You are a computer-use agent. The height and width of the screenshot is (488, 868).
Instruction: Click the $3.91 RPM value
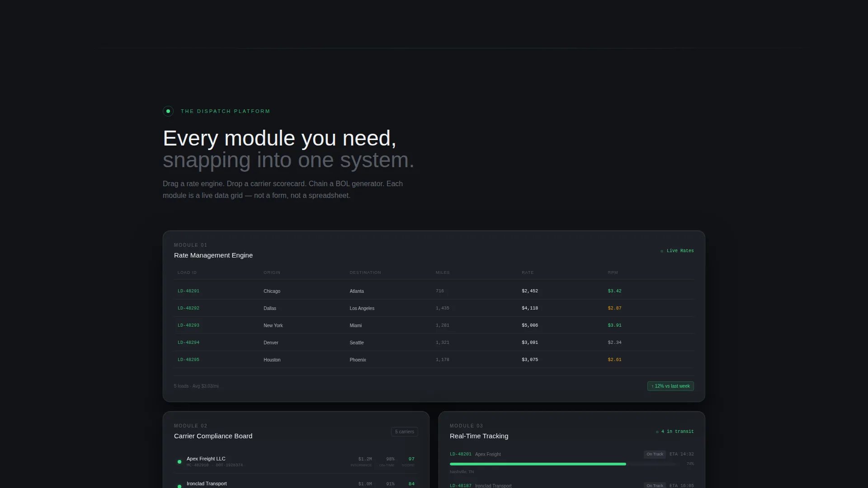pyautogui.click(x=614, y=325)
